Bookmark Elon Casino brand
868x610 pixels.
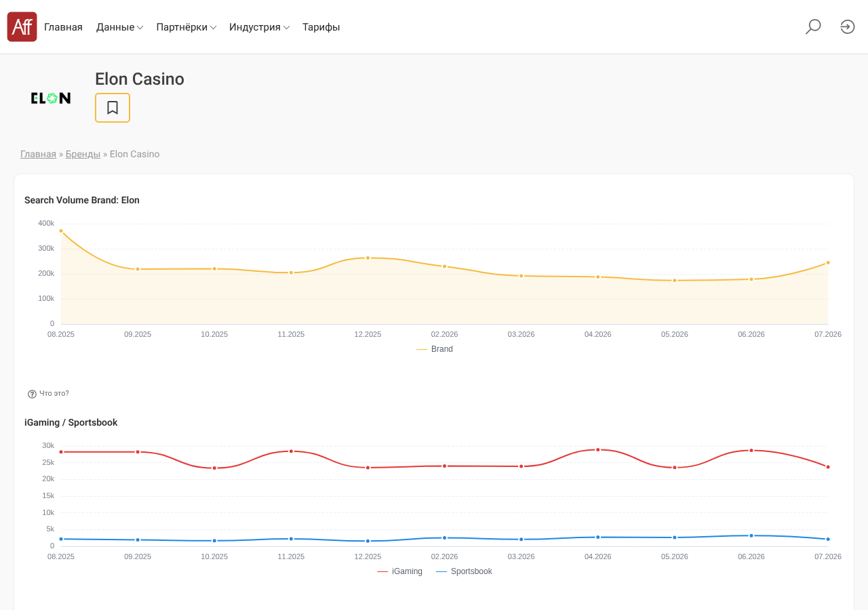pyautogui.click(x=113, y=108)
